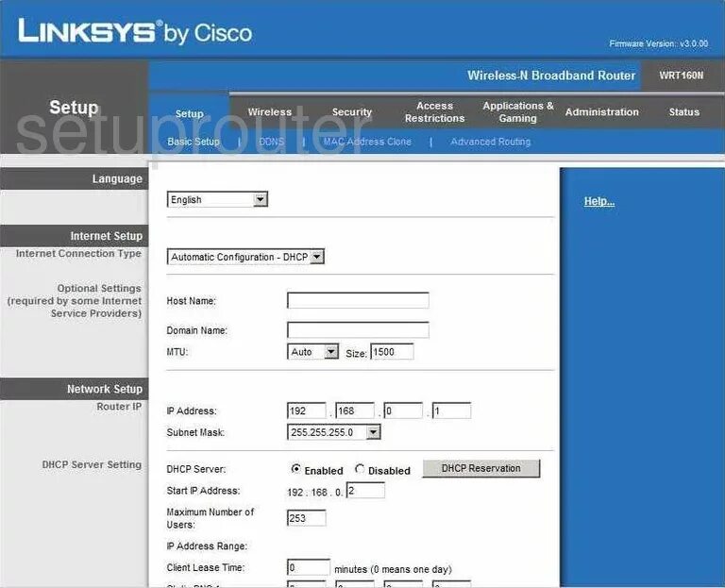The image size is (725, 588).
Task: Click the Internet Connection Type label
Action: click(x=78, y=253)
